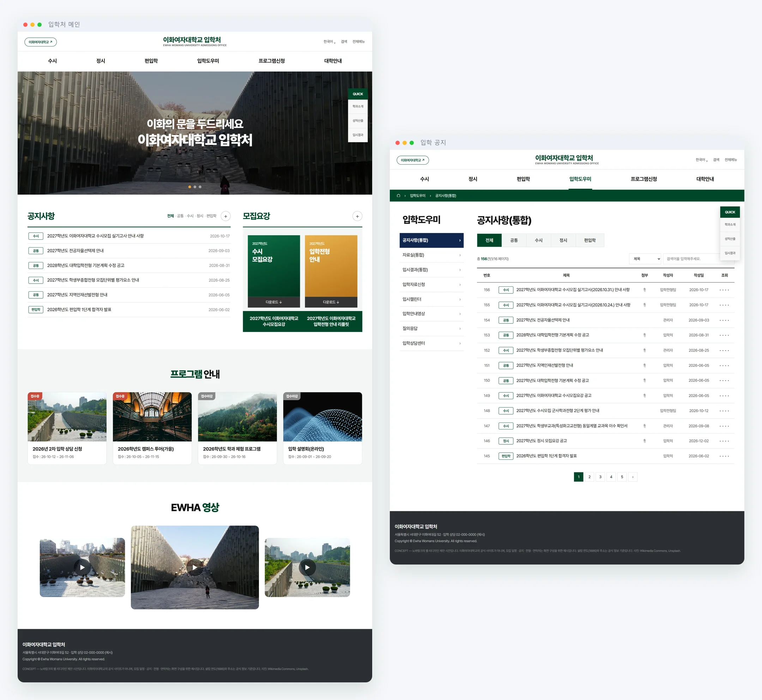The width and height of the screenshot is (762, 700).
Task: Open the attachment icon on notice row 146
Action: pos(644,441)
